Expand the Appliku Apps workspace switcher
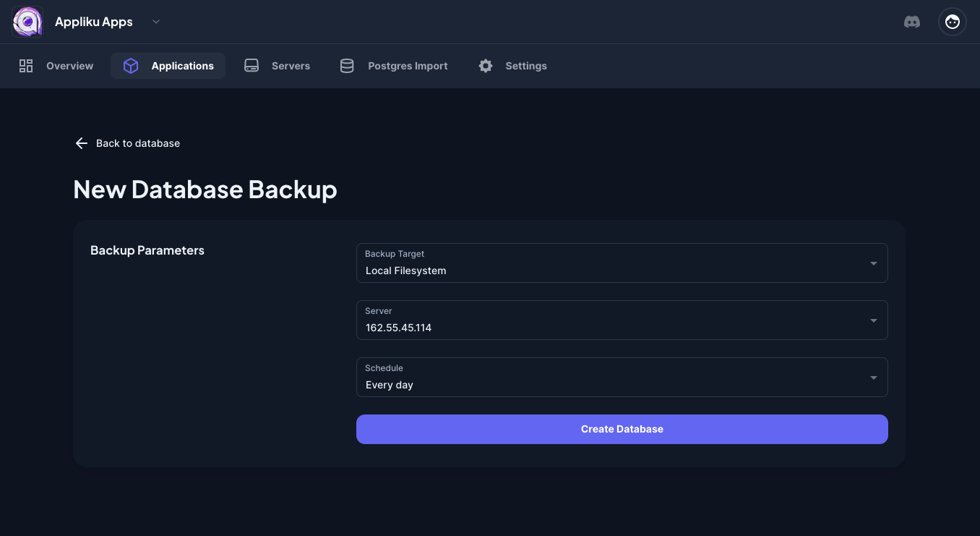Screen dimensions: 980x536 (x=156, y=22)
